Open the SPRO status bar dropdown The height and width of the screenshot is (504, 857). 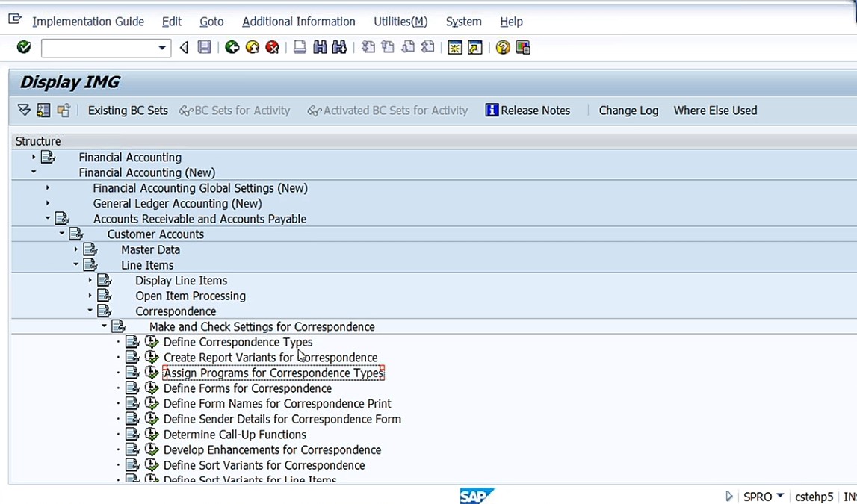click(x=780, y=495)
